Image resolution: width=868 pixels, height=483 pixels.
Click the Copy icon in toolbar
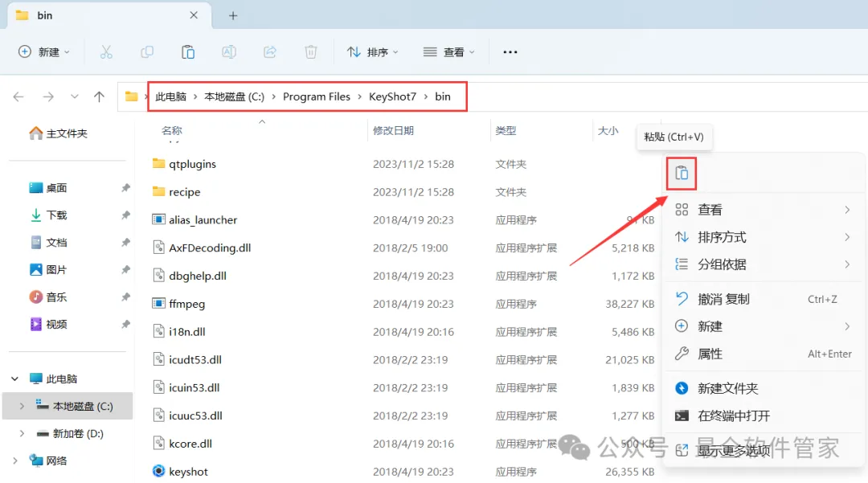pos(147,52)
